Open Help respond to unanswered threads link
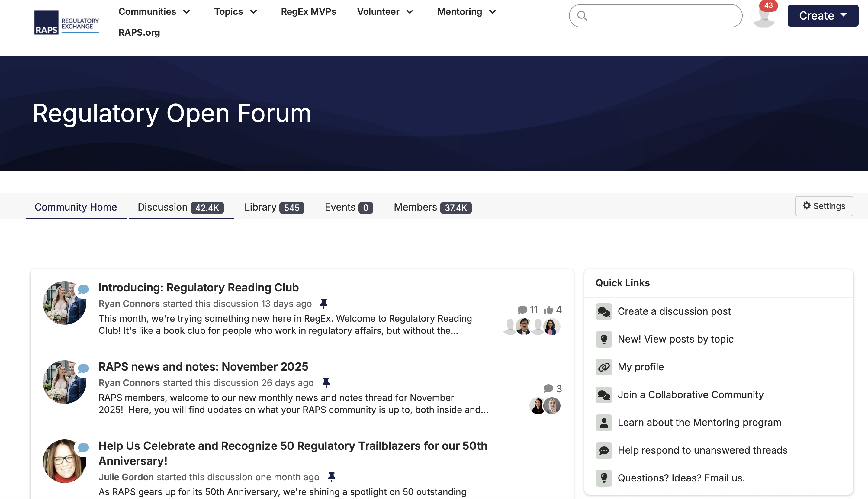868x499 pixels. (702, 450)
